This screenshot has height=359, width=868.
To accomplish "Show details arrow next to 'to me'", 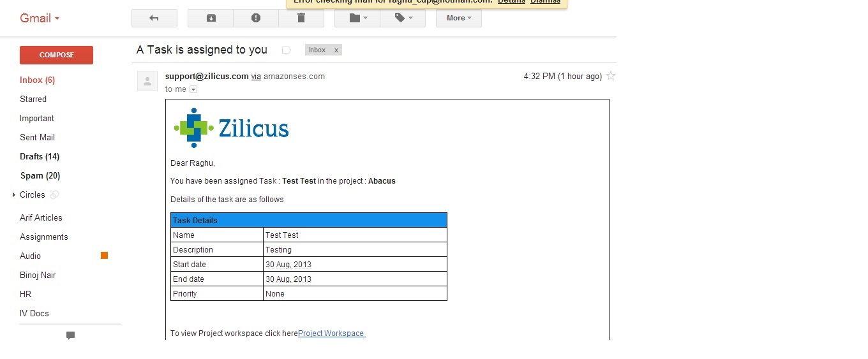I will (x=193, y=90).
